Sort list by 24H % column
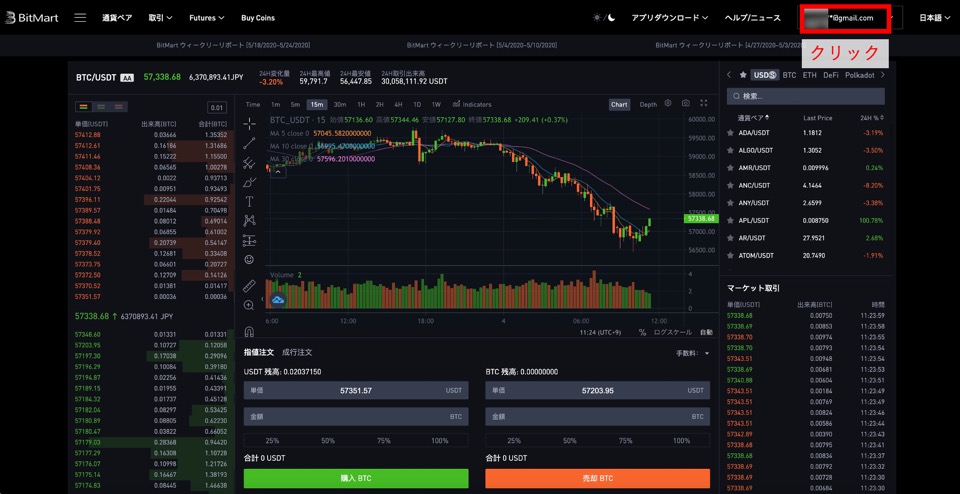Screen dimensions: 960x494 872,118
